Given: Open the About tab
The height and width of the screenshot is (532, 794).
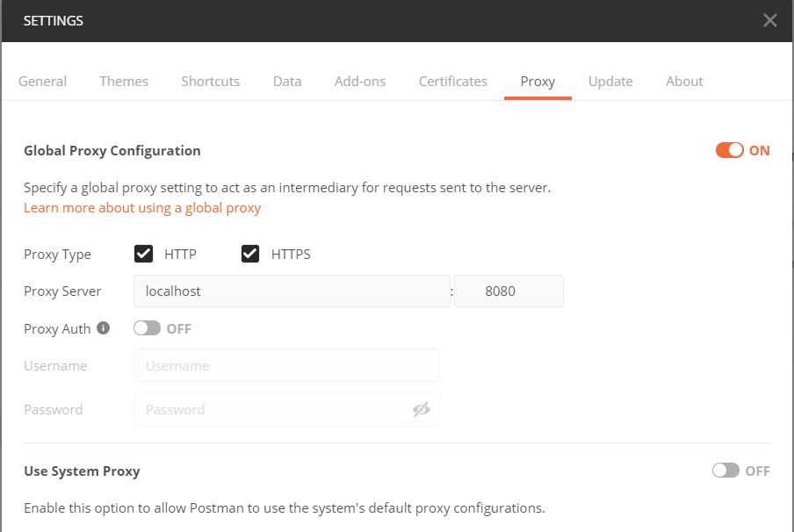Looking at the screenshot, I should click(x=684, y=81).
